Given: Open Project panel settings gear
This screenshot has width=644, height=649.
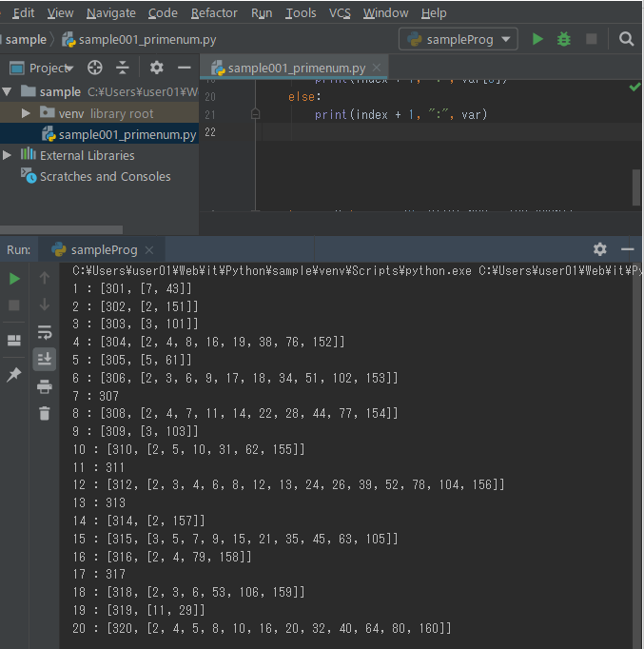Looking at the screenshot, I should [157, 68].
